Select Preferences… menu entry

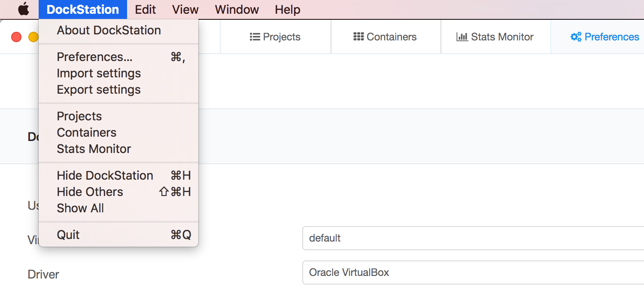point(118,57)
